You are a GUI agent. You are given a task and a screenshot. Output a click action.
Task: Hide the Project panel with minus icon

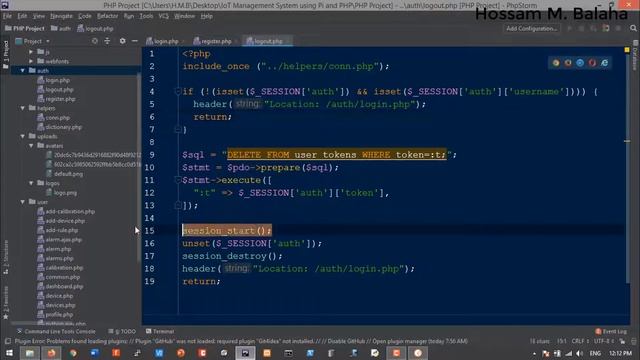click(x=135, y=41)
